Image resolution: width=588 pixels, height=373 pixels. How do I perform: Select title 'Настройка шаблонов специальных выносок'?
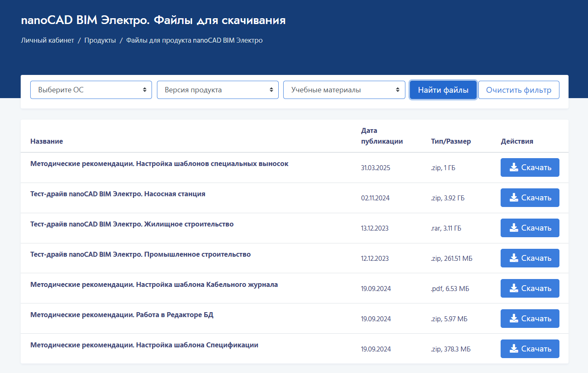point(159,164)
